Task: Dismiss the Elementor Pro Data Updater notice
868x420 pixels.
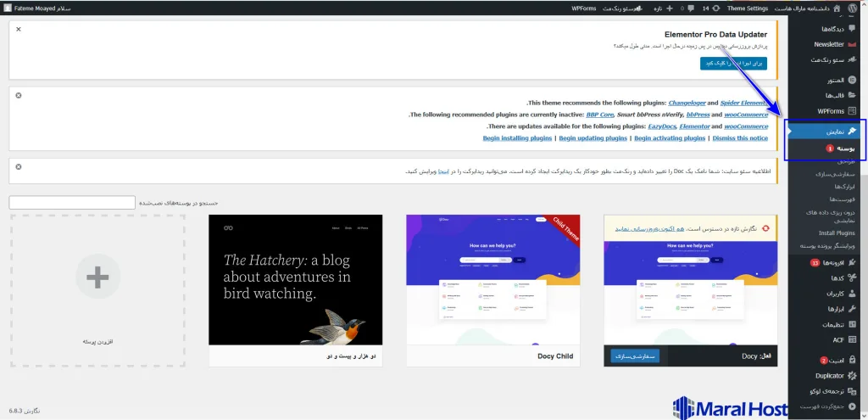Action: click(19, 29)
